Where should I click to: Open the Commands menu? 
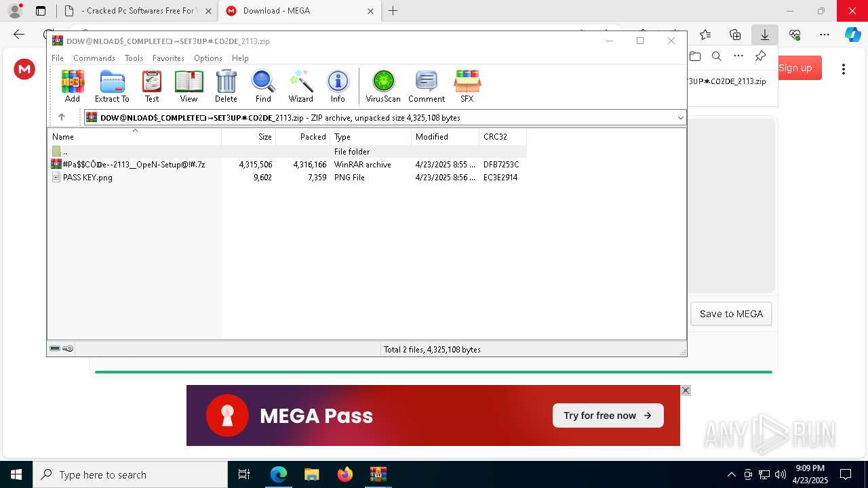(x=94, y=58)
